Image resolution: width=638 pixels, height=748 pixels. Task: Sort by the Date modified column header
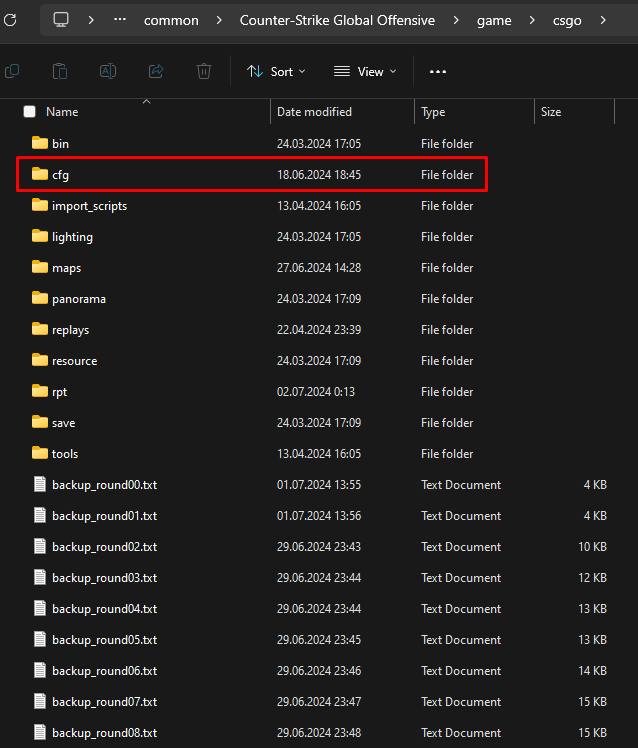[x=314, y=112]
